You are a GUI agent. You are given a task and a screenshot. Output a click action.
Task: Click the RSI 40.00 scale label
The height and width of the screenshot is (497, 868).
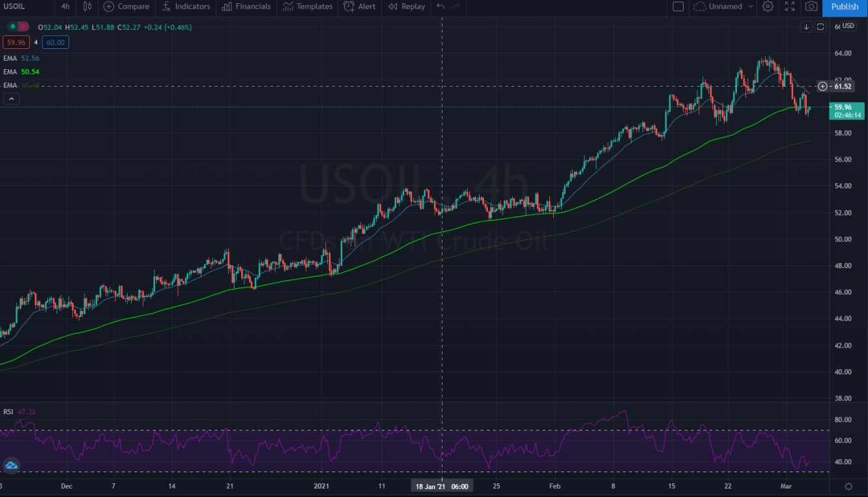coord(843,462)
